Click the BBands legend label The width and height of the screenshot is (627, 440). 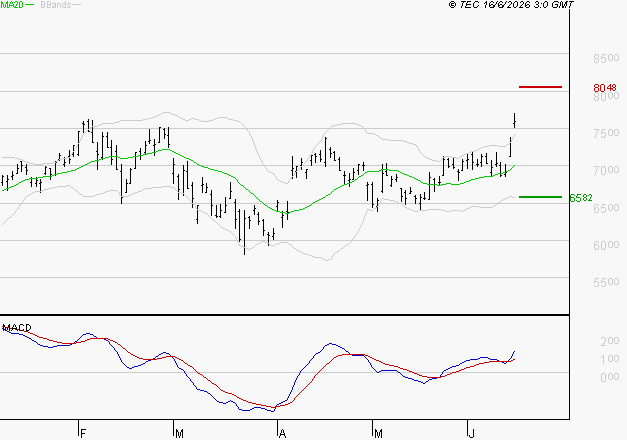pos(56,5)
